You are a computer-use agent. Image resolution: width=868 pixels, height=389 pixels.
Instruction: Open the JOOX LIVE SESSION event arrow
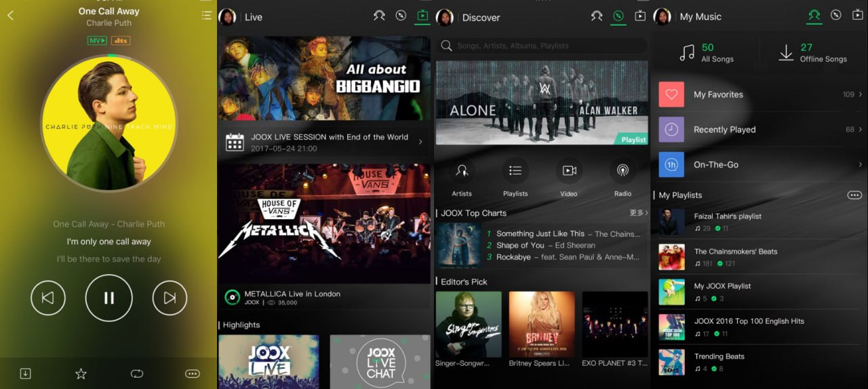click(420, 142)
